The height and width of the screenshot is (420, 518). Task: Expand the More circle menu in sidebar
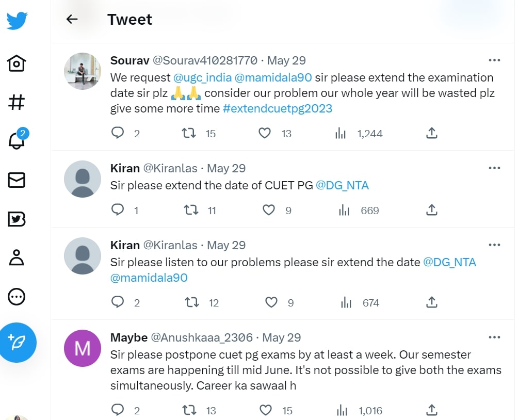pyautogui.click(x=17, y=297)
